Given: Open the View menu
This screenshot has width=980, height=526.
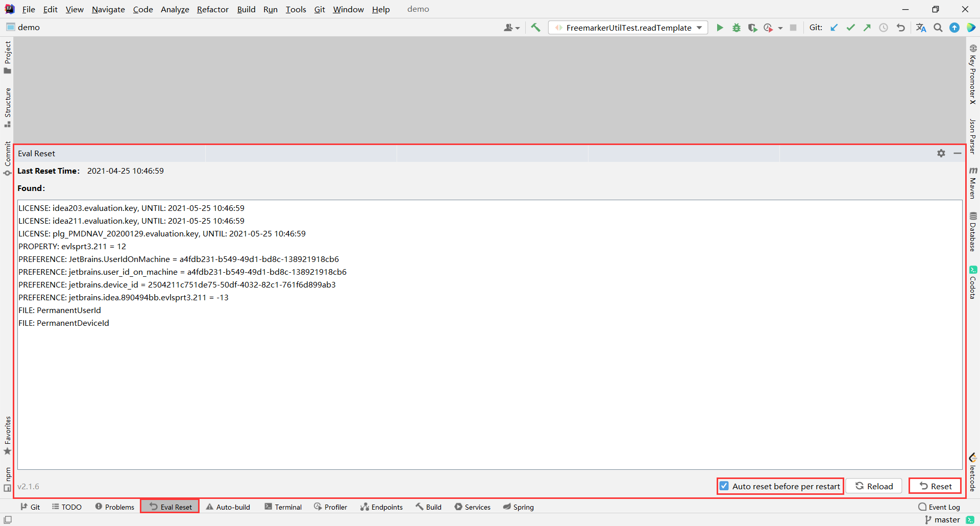Looking at the screenshot, I should (75, 9).
